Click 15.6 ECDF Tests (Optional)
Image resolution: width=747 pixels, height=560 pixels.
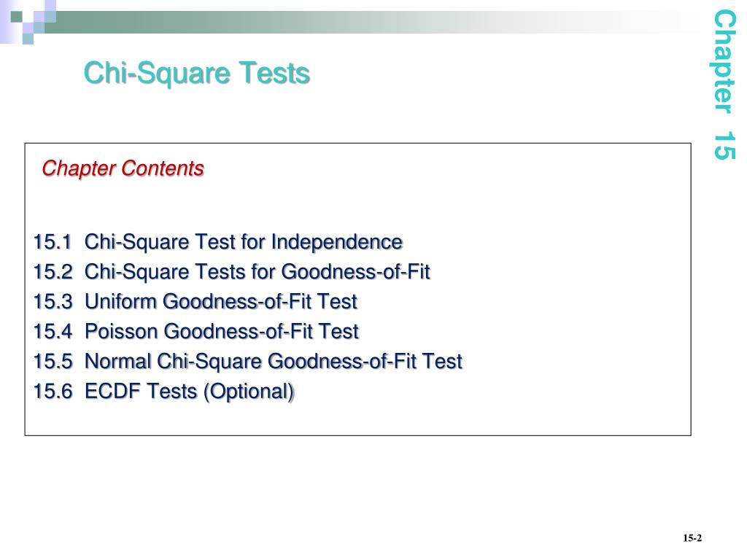[164, 392]
